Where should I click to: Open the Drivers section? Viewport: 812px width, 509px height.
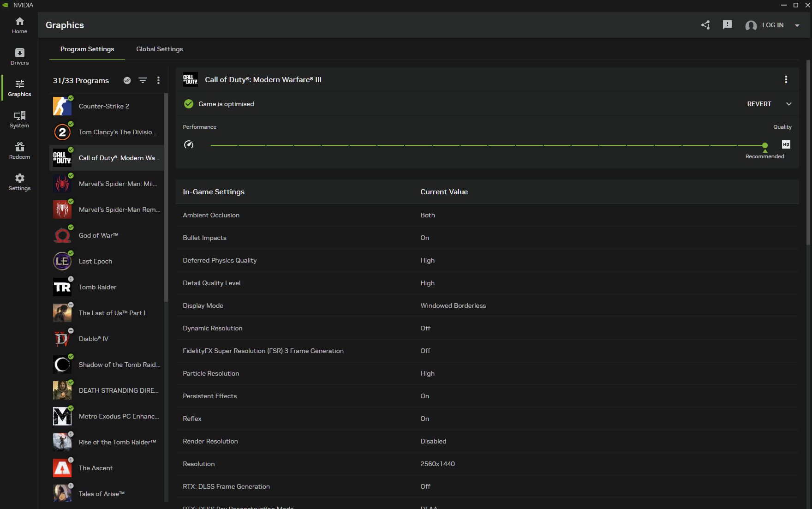[x=19, y=57]
